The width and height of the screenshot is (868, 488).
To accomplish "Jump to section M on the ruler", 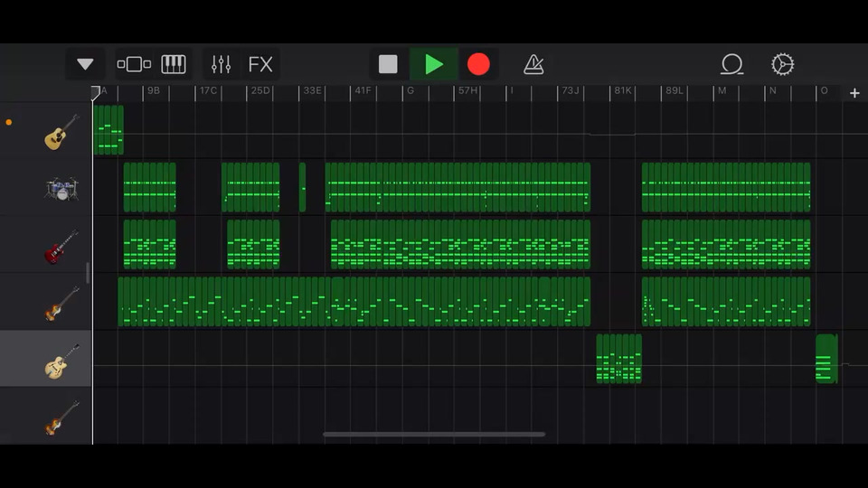I will coord(722,90).
